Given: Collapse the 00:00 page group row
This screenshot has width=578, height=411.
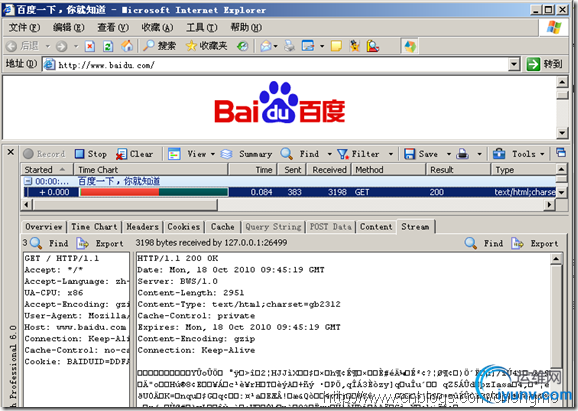Looking at the screenshot, I should click(x=28, y=181).
